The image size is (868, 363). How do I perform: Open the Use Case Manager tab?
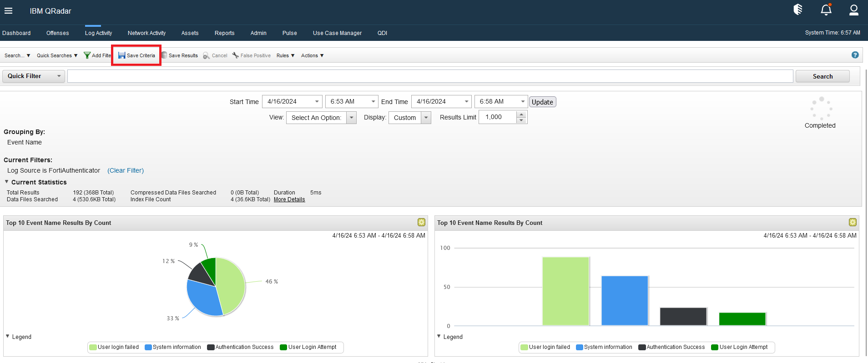(x=337, y=33)
